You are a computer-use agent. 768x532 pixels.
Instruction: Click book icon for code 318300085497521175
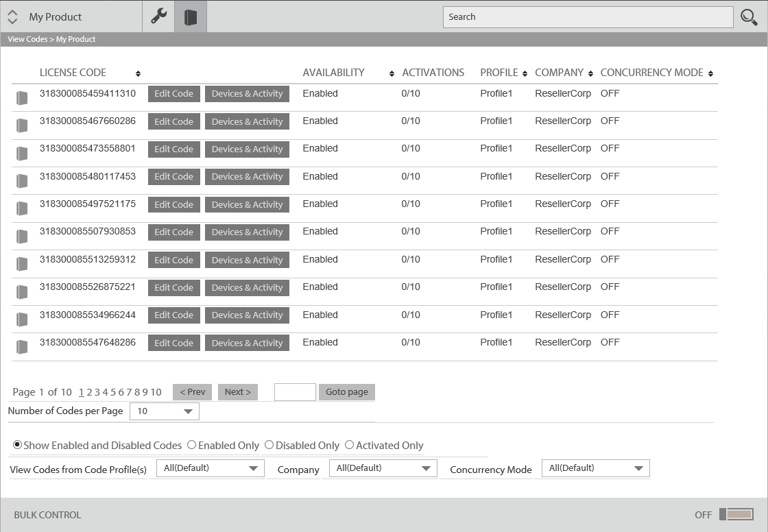(x=22, y=208)
